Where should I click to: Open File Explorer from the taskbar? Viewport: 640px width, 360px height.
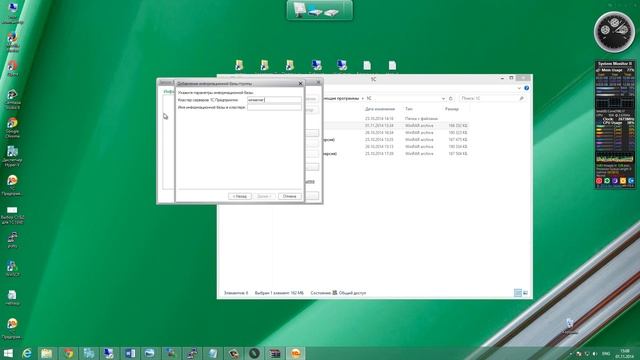(x=47, y=353)
